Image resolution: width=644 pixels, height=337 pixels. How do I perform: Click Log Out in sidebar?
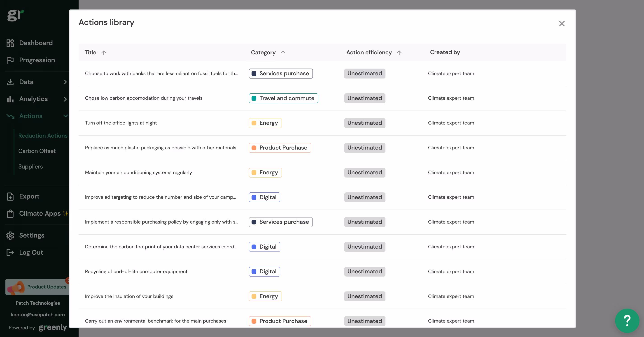point(31,252)
